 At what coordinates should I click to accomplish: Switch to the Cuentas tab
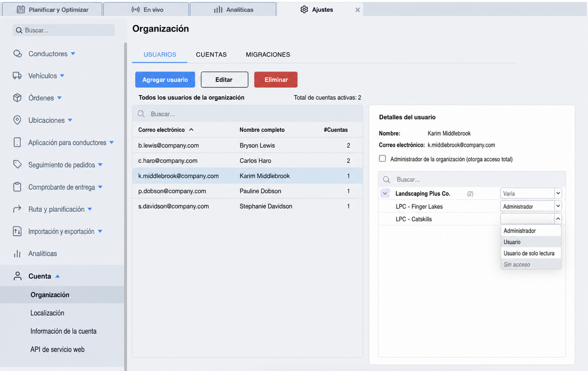point(211,55)
